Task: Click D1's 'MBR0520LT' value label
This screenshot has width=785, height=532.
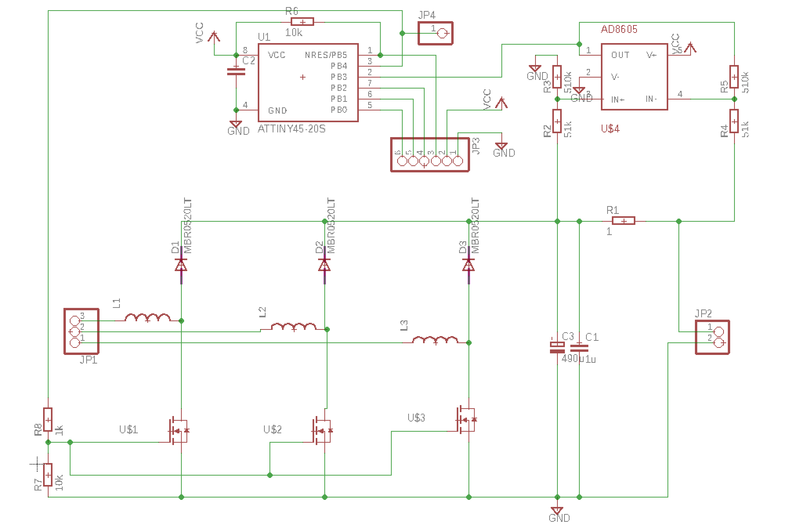Action: coord(188,225)
